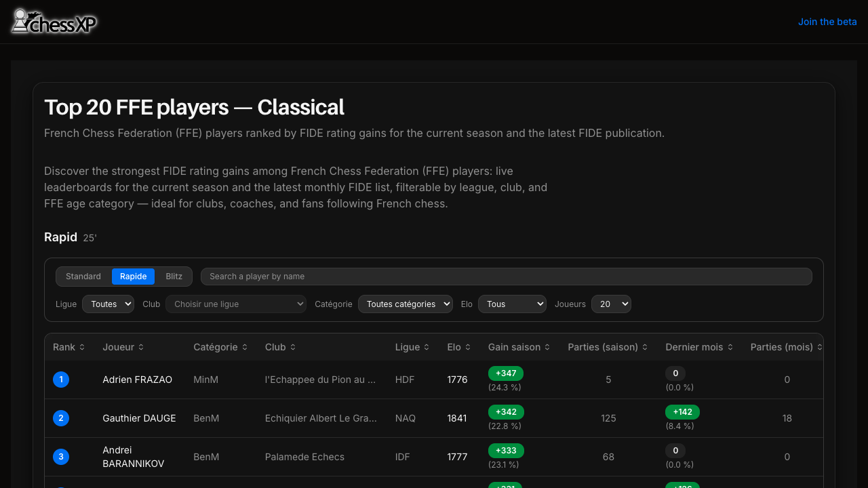This screenshot has width=868, height=488.
Task: Sort by Parties (saison) column header
Action: click(x=608, y=347)
